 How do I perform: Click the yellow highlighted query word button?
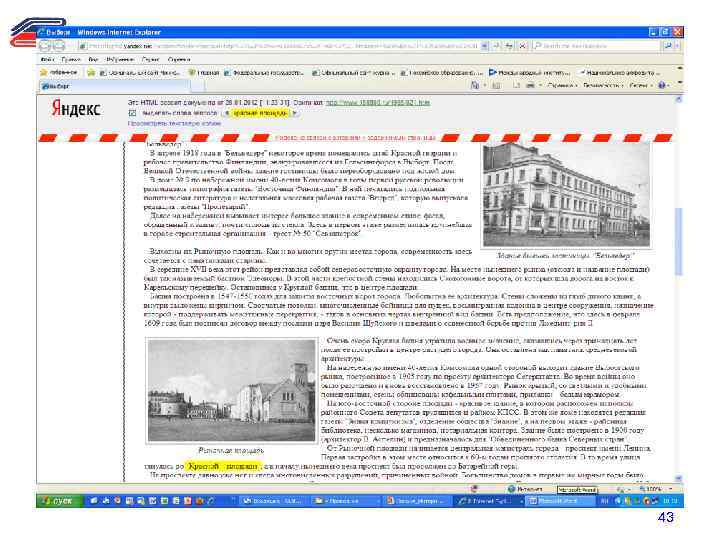point(260,113)
